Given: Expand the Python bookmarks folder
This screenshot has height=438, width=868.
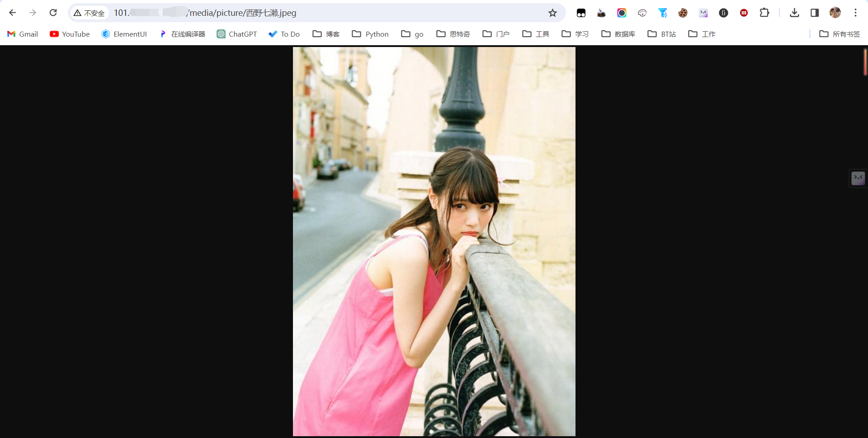Looking at the screenshot, I should [x=370, y=34].
